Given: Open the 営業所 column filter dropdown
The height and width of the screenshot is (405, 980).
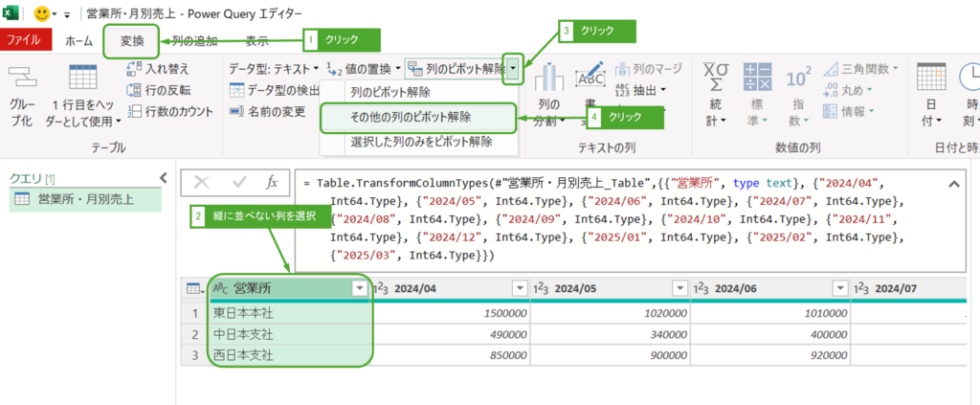Looking at the screenshot, I should tap(360, 288).
